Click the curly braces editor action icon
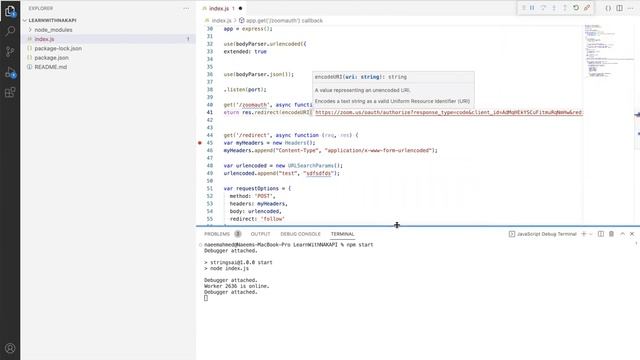 tap(608, 8)
